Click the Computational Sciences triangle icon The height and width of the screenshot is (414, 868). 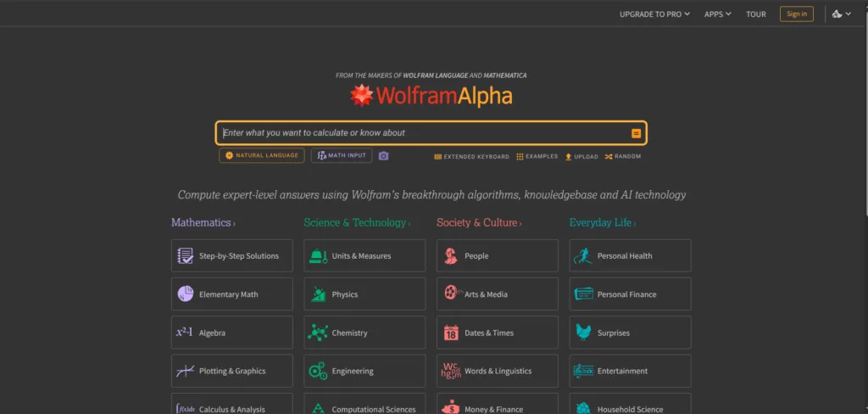[318, 409]
